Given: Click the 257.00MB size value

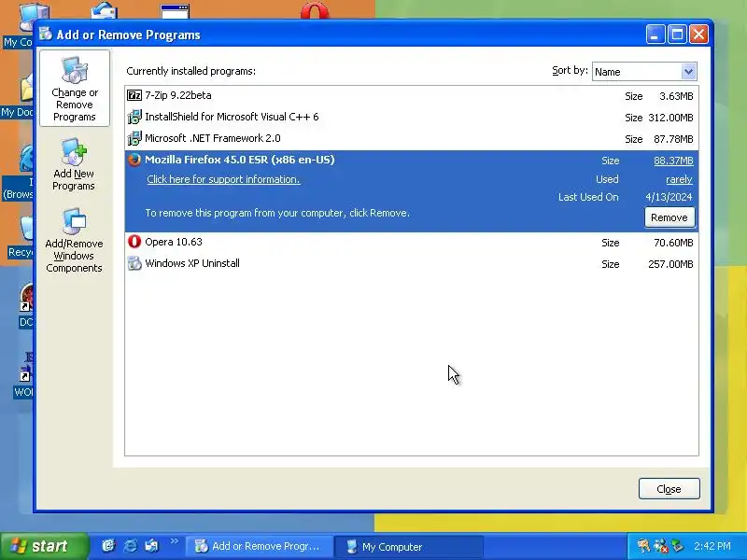Looking at the screenshot, I should tap(670, 264).
